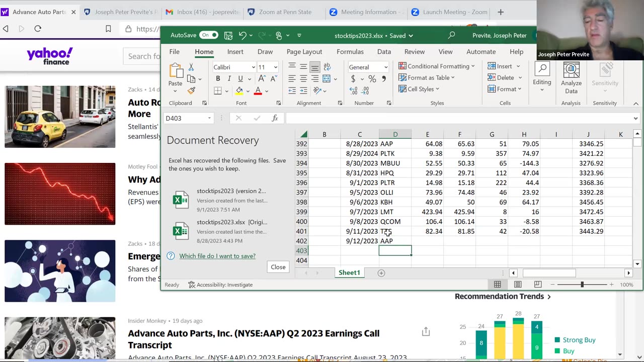Toggle Middle Align
The width and height of the screenshot is (644, 362).
303,66
